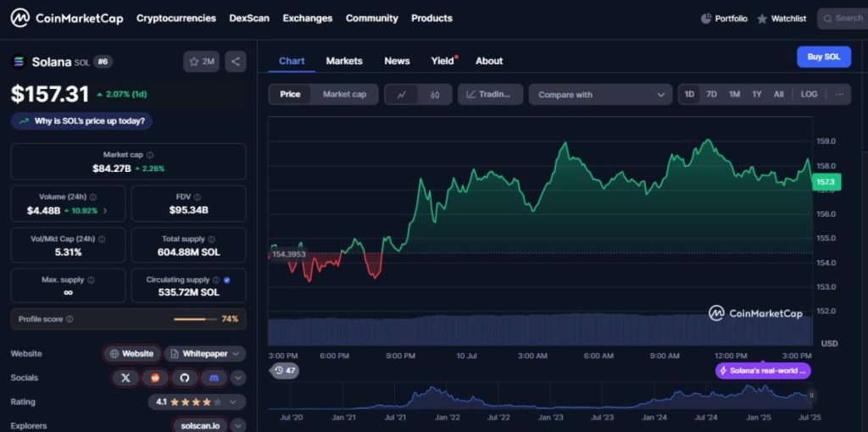
Task: Open Solana's Reddit social link icon
Action: 155,378
